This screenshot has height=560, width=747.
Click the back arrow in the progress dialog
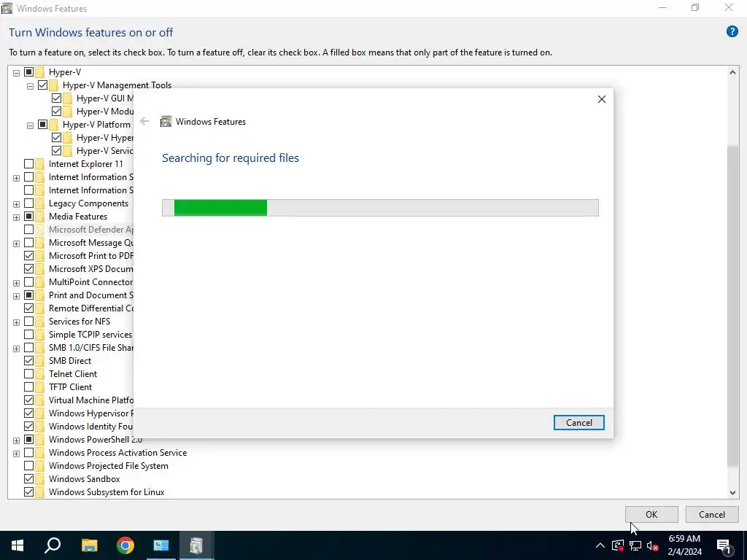(x=144, y=122)
